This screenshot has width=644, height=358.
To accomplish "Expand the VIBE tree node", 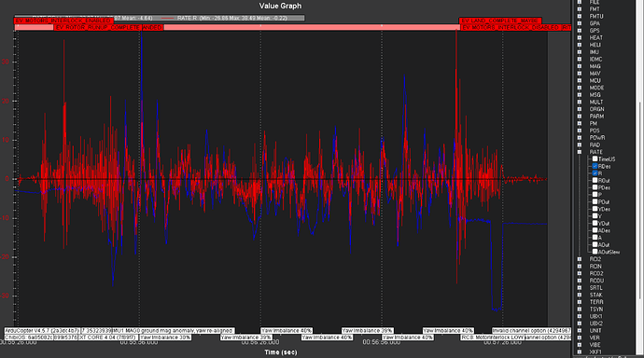I will coord(580,344).
